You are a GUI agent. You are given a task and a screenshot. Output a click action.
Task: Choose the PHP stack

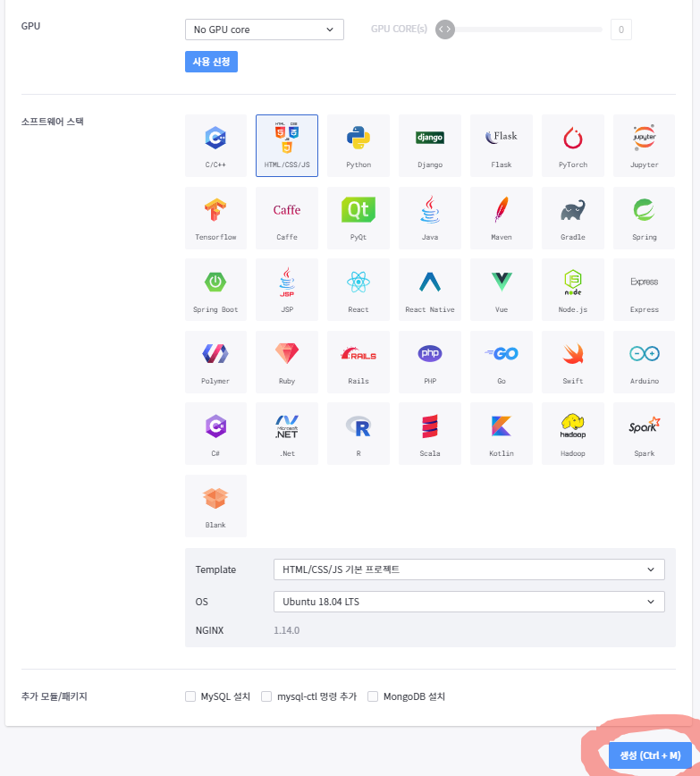tap(430, 362)
